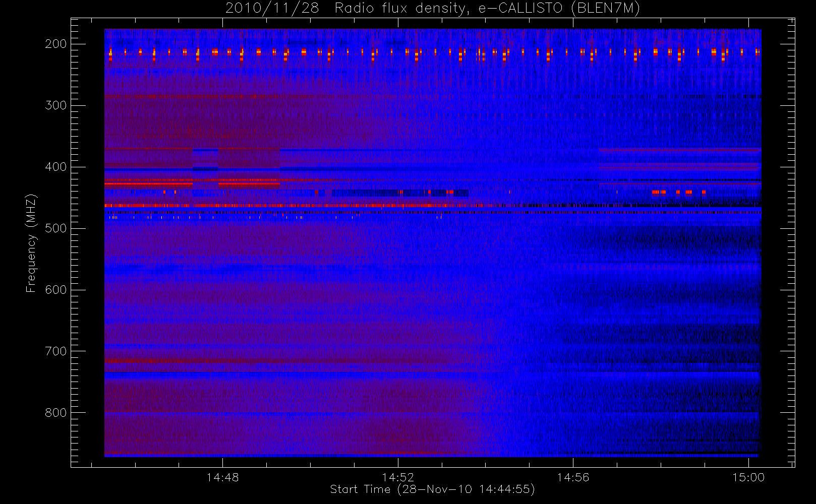Screen dimensions: 816x504
Task: Click the 14:56 time axis label
Action: click(x=573, y=477)
